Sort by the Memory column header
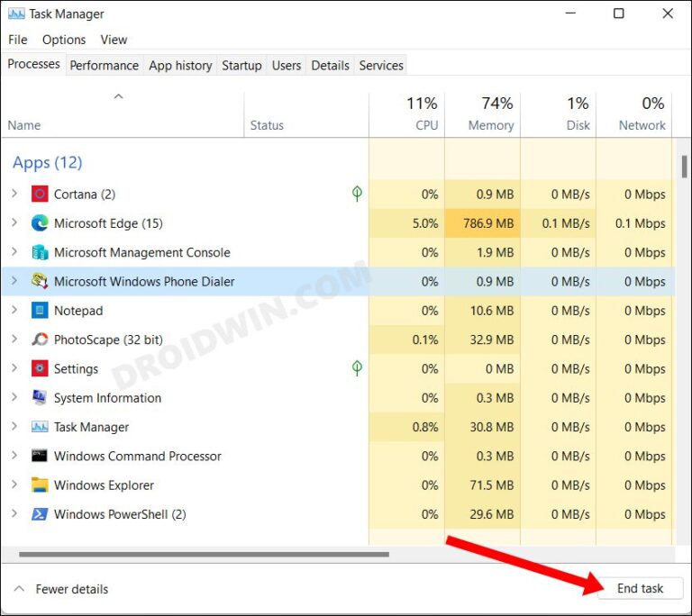692x616 pixels. (482, 115)
